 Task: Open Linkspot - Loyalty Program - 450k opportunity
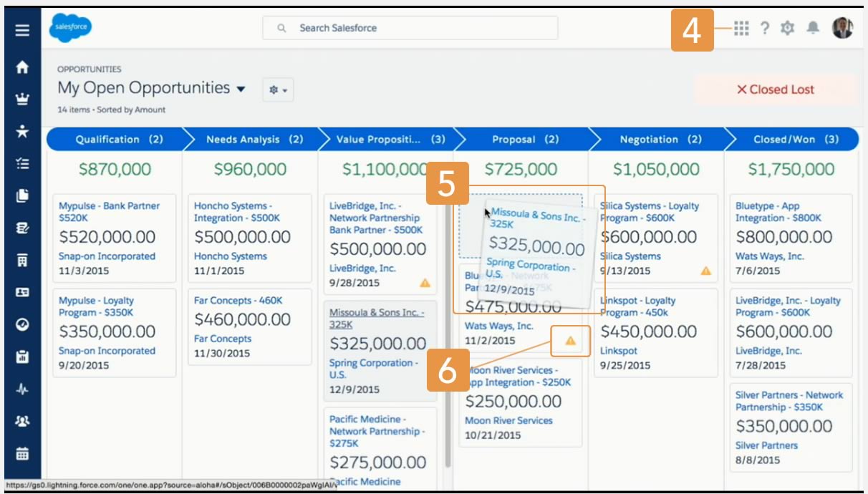638,306
